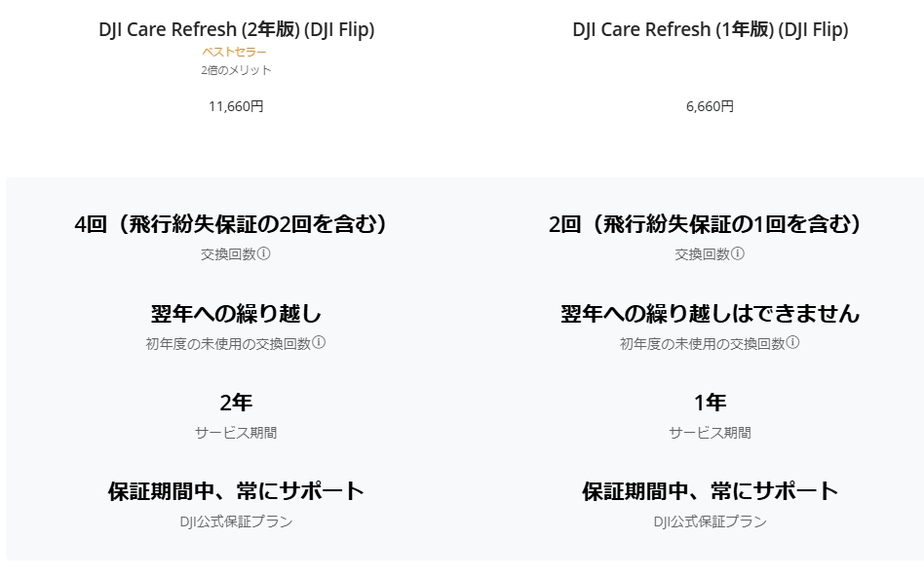Select the 6,660円 price
Image resolution: width=924 pixels, height=579 pixels.
pyautogui.click(x=710, y=106)
